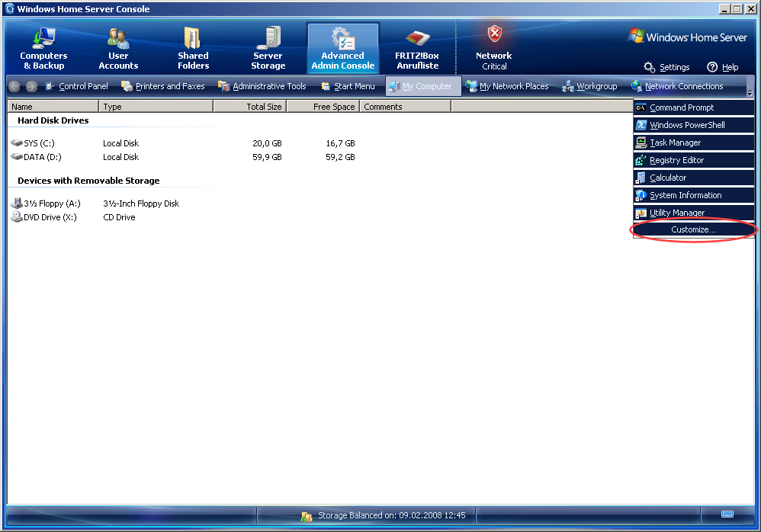Click the Calculator icon in the menu
Screen dimensions: 761x532
(641, 178)
